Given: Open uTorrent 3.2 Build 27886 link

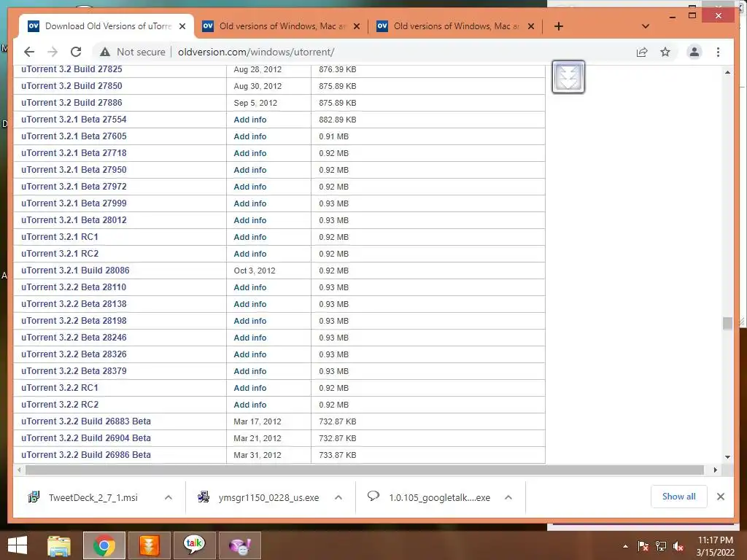Looking at the screenshot, I should click(x=71, y=102).
